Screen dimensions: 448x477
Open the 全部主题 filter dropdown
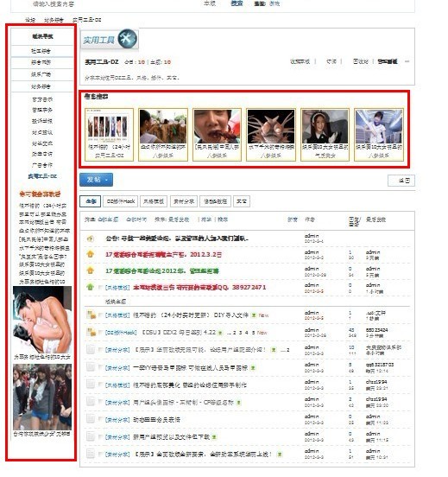tap(108, 219)
